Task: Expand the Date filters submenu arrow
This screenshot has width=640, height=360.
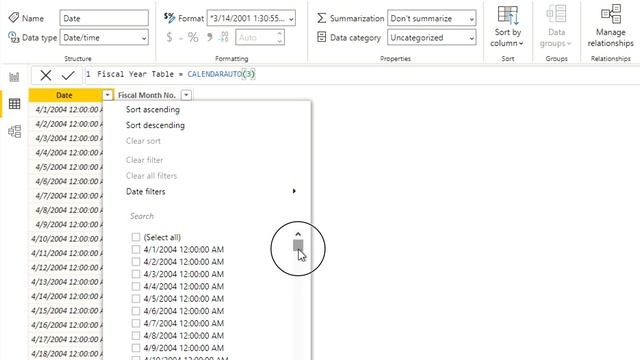Action: (x=294, y=191)
